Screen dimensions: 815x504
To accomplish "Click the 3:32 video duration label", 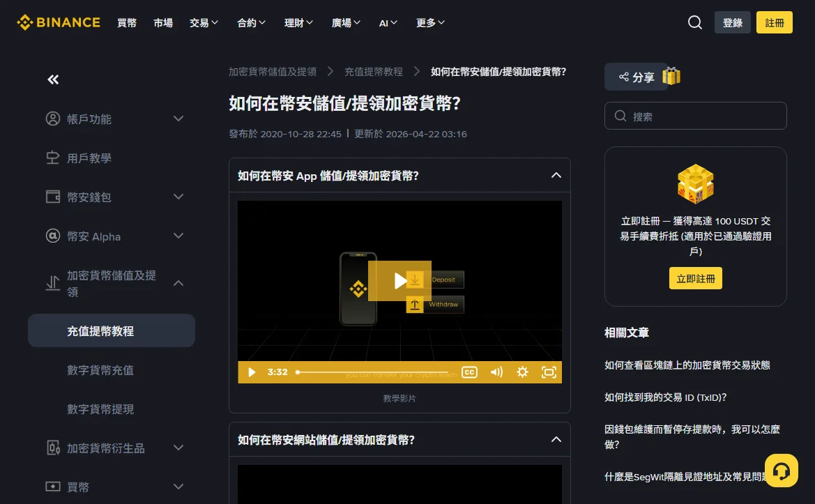I will 277,372.
